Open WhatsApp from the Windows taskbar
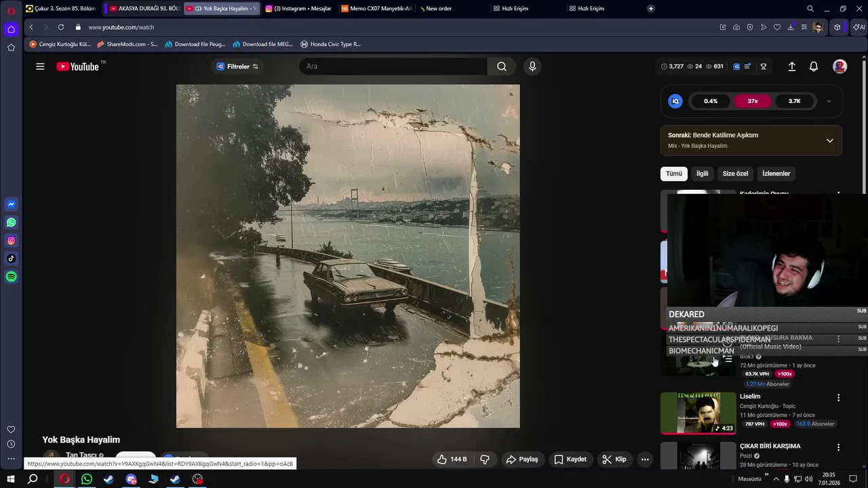The height and width of the screenshot is (488, 868). (87, 479)
